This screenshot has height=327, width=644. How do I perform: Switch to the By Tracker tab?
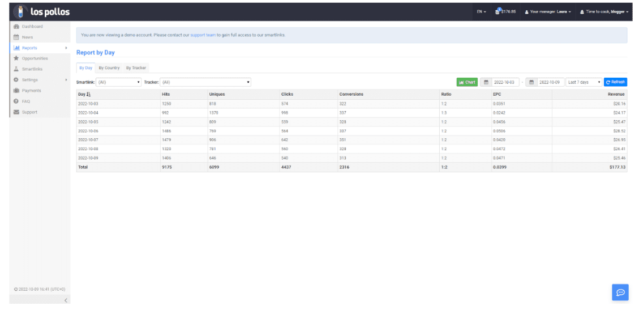pyautogui.click(x=136, y=68)
